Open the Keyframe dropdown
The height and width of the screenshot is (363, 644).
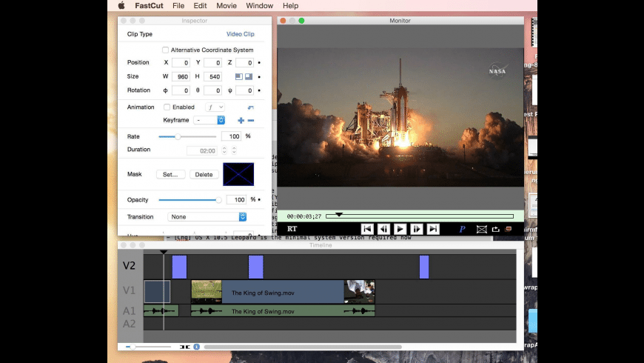(209, 120)
